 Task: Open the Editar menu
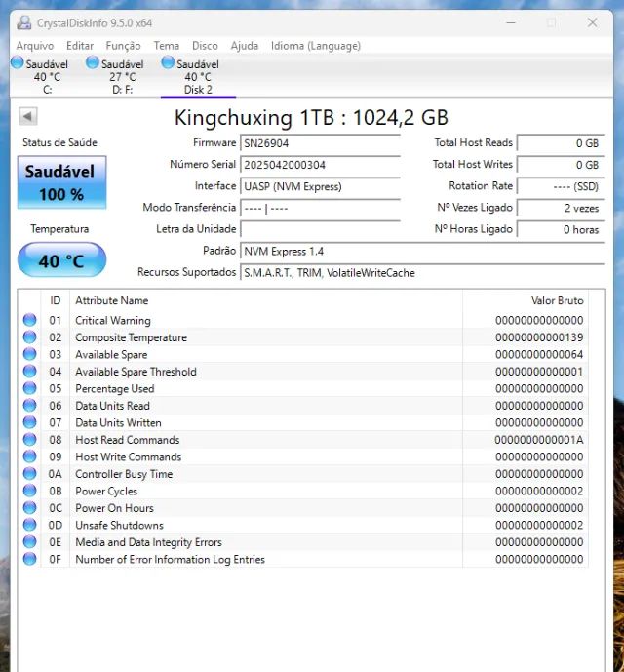click(x=80, y=46)
